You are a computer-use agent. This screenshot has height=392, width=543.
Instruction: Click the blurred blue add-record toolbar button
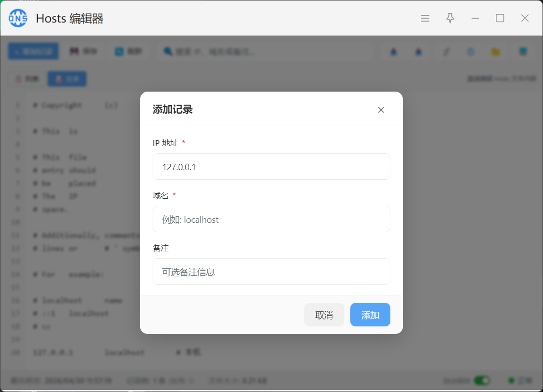[34, 52]
